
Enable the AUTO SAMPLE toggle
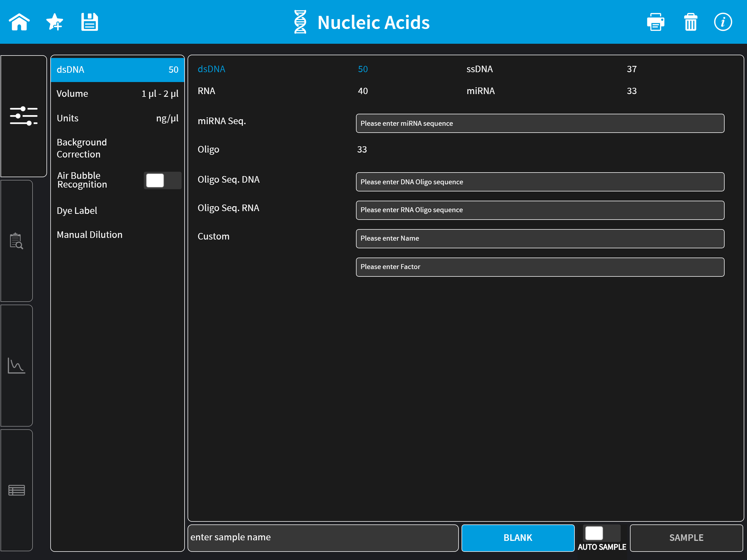(602, 533)
